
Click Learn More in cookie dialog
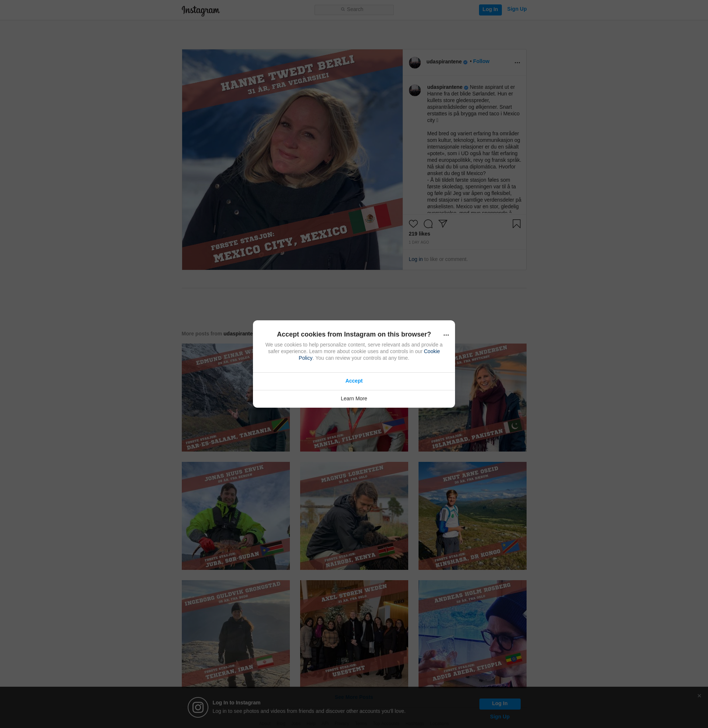(x=354, y=398)
